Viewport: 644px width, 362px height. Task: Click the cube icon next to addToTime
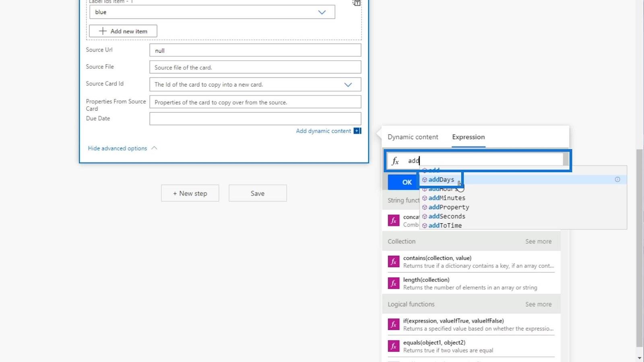click(x=425, y=226)
